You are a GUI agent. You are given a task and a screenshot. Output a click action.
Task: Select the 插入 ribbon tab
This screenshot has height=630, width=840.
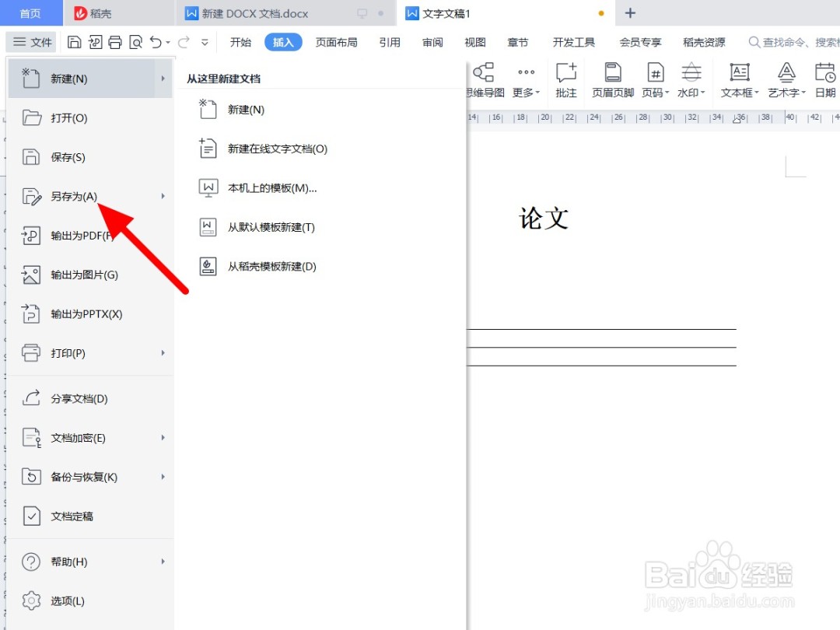pyautogui.click(x=283, y=42)
